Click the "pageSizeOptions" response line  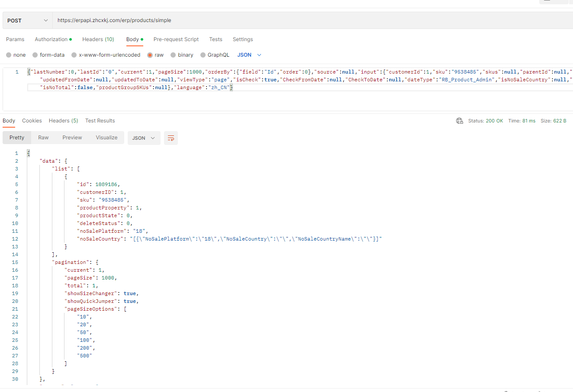click(96, 309)
